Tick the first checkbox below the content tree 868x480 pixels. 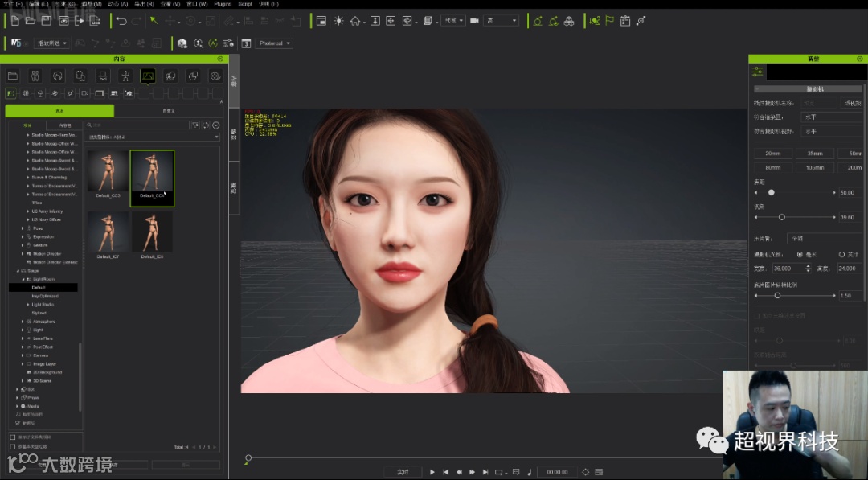tap(13, 437)
